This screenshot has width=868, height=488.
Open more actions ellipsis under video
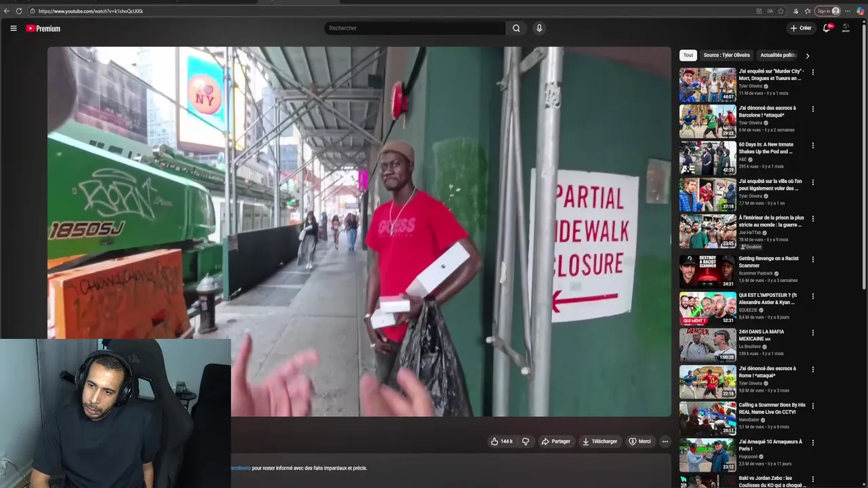[665, 441]
